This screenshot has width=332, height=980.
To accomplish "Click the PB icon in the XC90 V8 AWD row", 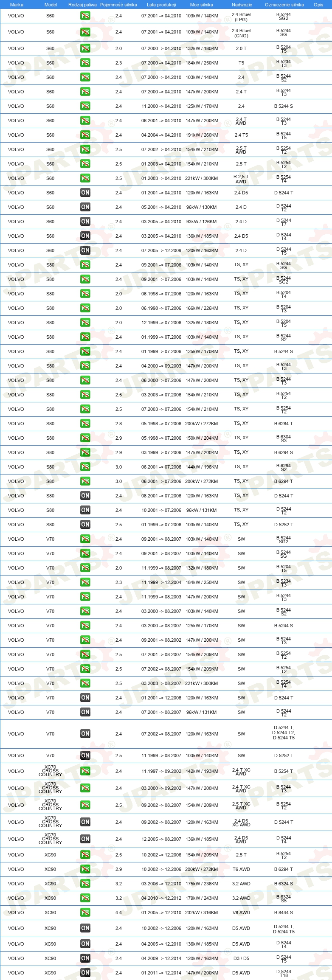I will 85,913.
